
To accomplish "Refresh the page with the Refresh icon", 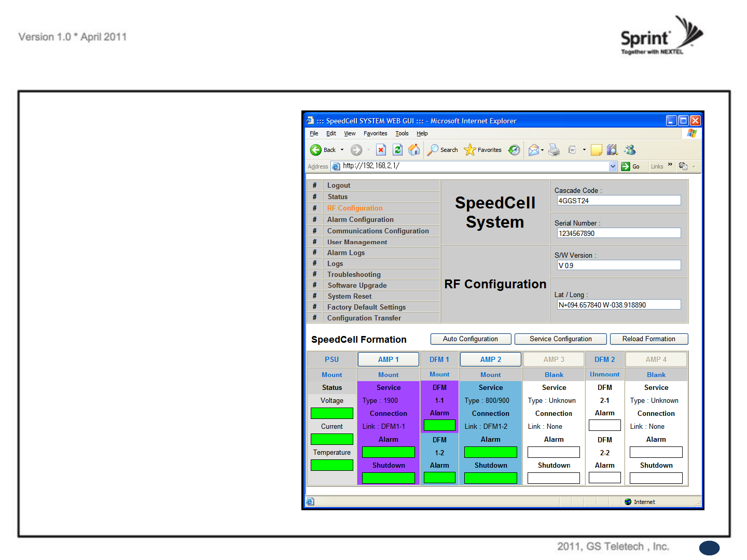I will 397,150.
